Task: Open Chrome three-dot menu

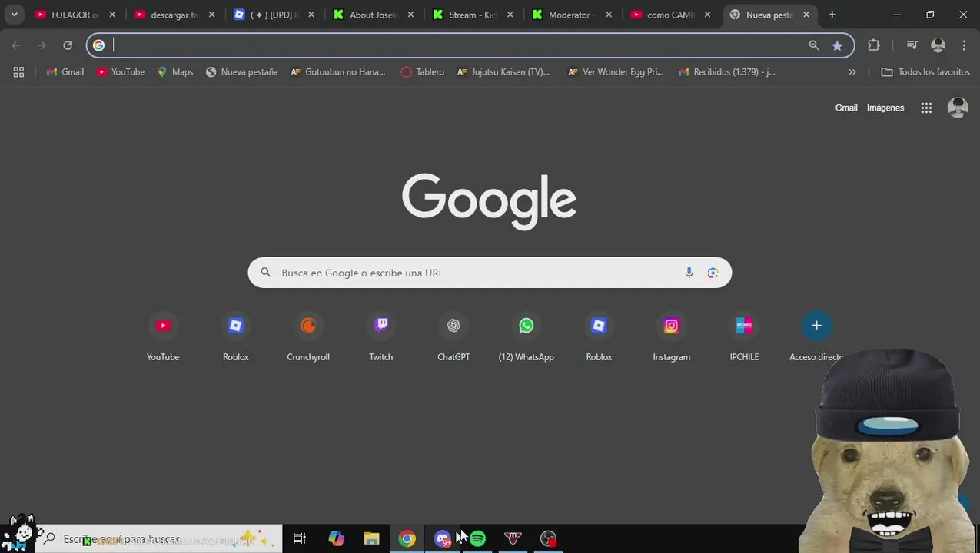Action: point(964,45)
